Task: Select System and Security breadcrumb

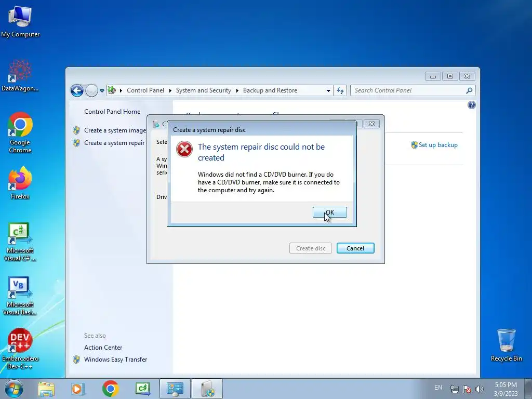Action: 203,90
